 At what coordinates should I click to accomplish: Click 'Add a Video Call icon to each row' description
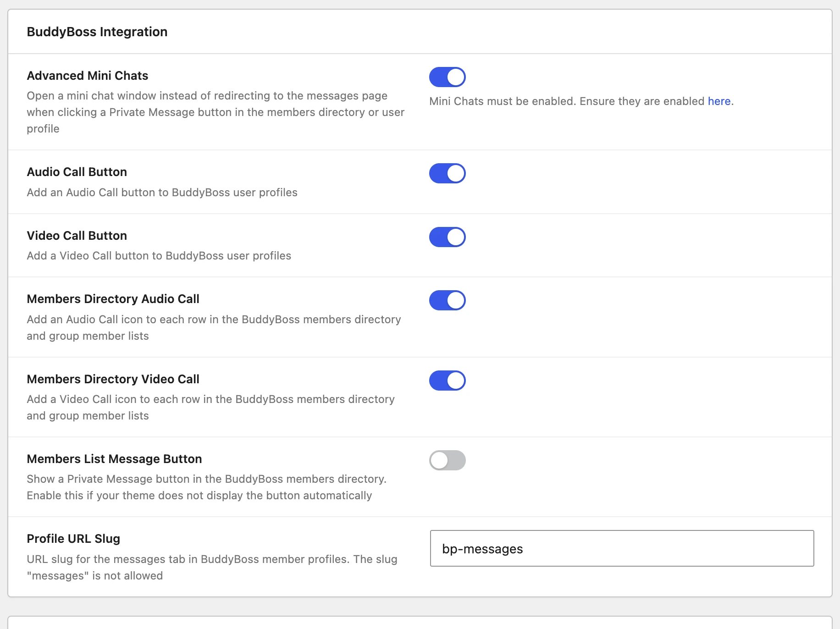point(211,408)
